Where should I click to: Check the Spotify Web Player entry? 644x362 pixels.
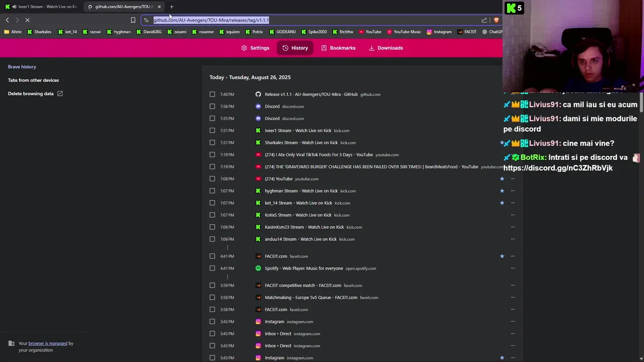212,268
